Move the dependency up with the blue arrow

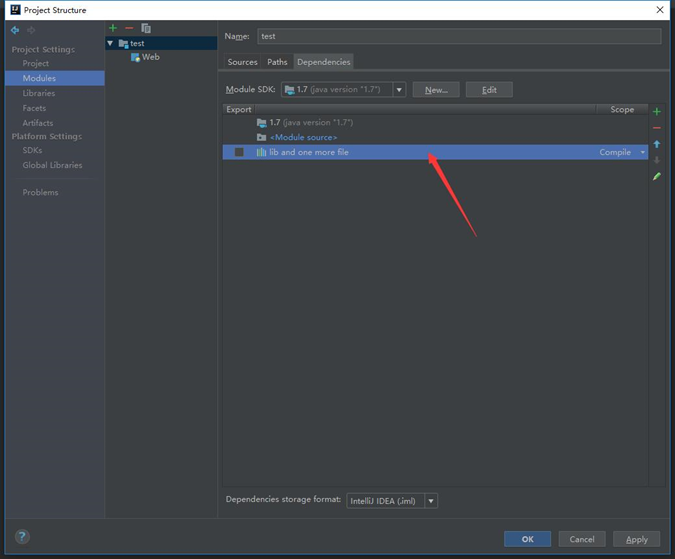[x=657, y=144]
